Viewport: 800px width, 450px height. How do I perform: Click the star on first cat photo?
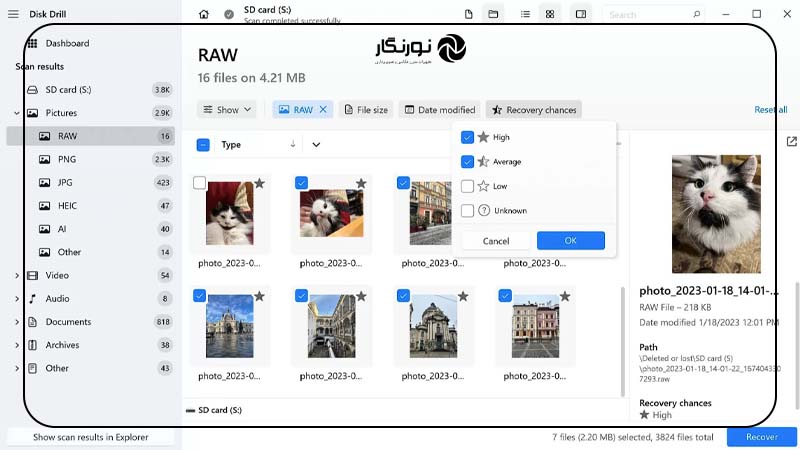tap(260, 183)
